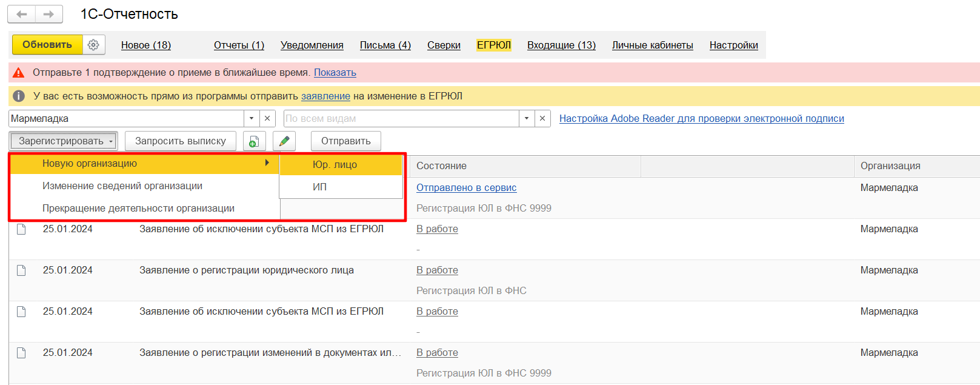This screenshot has height=385, width=980.
Task: Click the 'По всем видам' filter field
Action: click(400, 119)
